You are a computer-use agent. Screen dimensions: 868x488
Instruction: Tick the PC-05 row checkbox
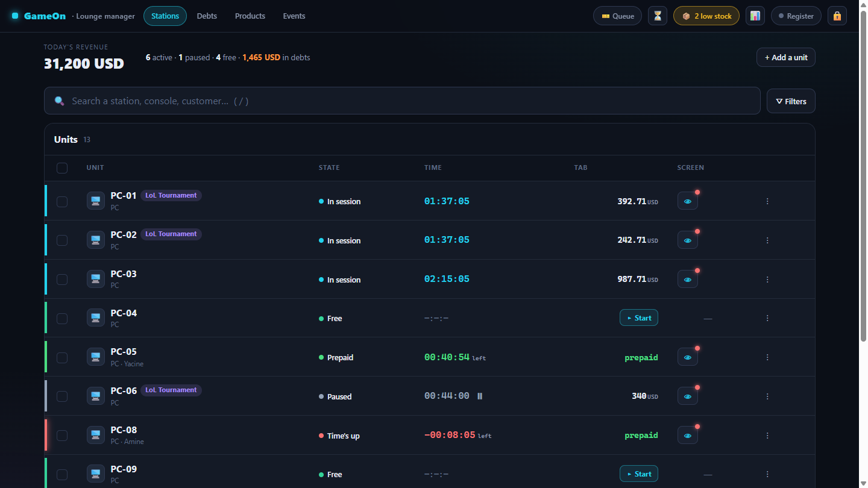[x=62, y=357]
